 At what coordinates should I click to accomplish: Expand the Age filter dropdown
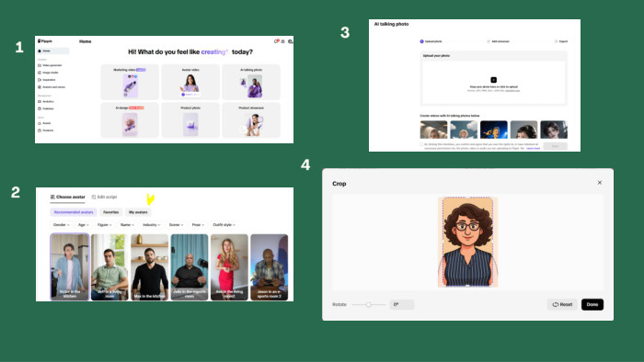(x=84, y=225)
